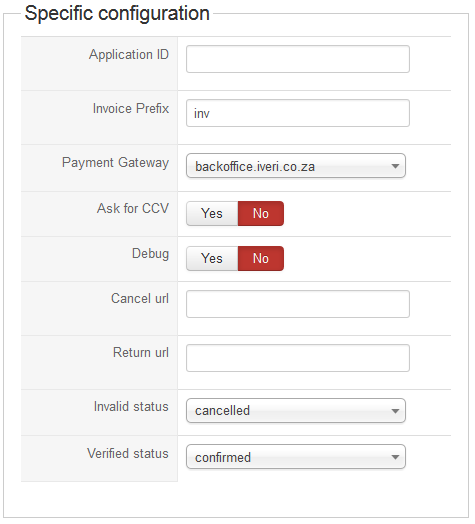Viewport: 475px width, 524px height.
Task: Click the Payment Gateway dropdown arrow
Action: (x=395, y=166)
